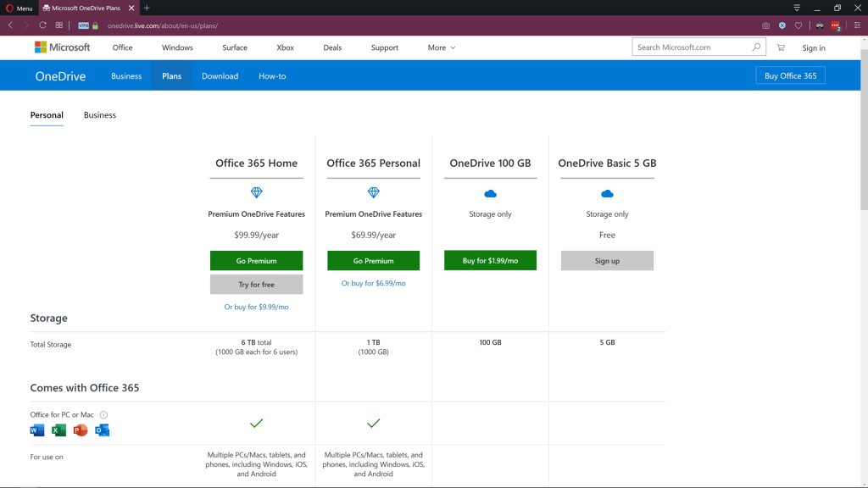Click the OneDrive Basic 5 GB heading

[607, 164]
